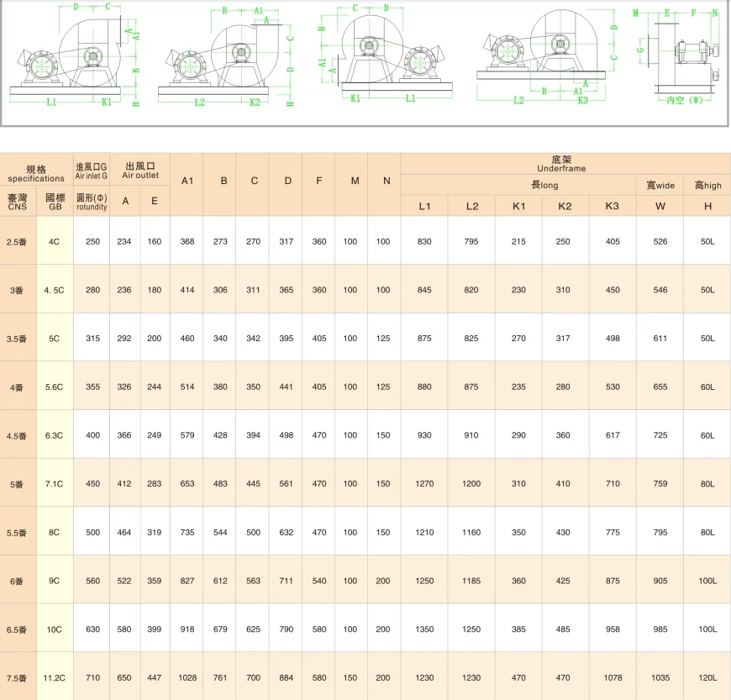Click the value "1078" in the K3 column
731x700 pixels.
click(613, 677)
